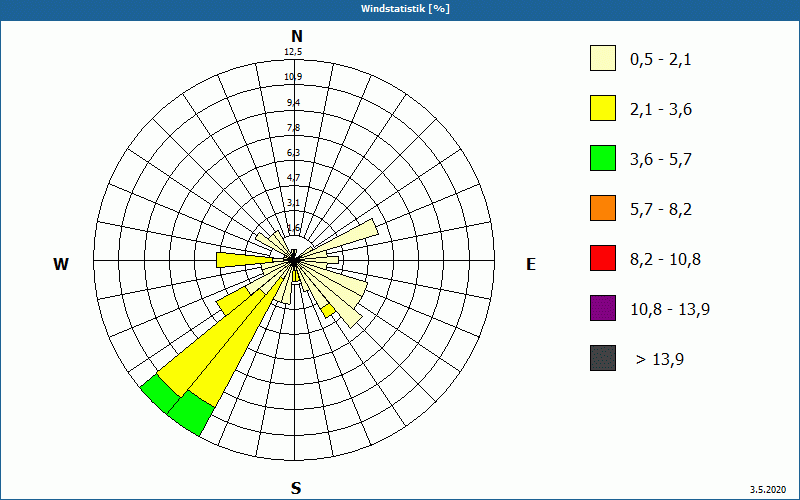Click the 1,6 ring scale label
The image size is (800, 500).
point(294,228)
